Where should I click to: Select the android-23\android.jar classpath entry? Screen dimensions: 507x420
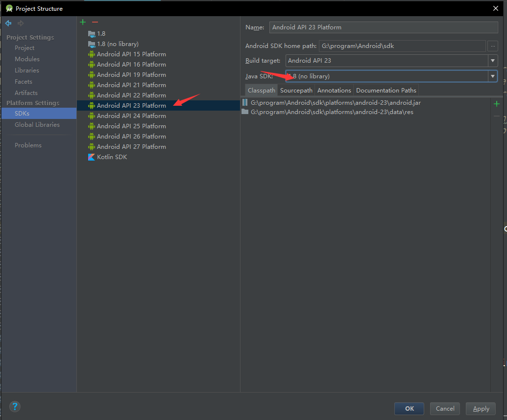(366, 102)
